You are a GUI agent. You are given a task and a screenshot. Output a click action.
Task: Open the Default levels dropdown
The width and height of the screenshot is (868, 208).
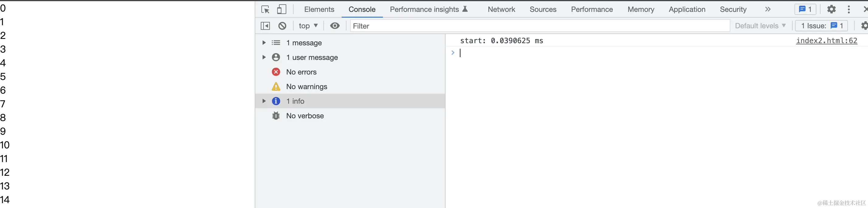760,26
